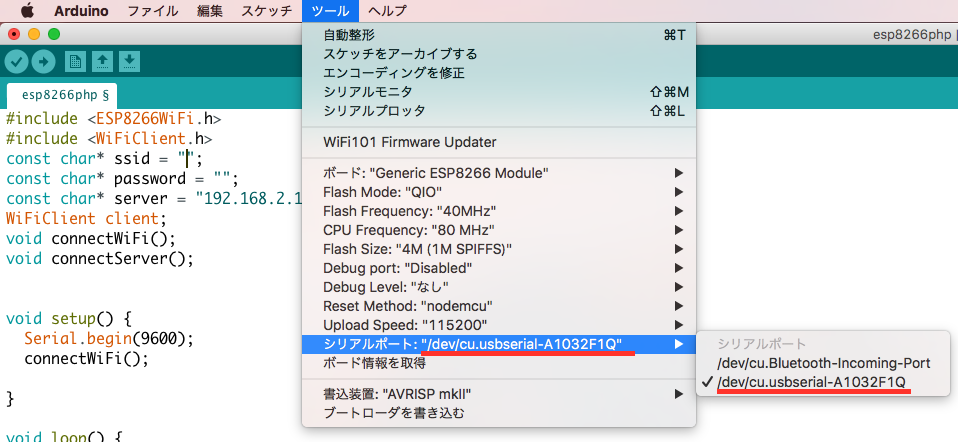The height and width of the screenshot is (442, 958).
Task: Choose スケッチをアーカイブする menu item
Action: click(499, 54)
